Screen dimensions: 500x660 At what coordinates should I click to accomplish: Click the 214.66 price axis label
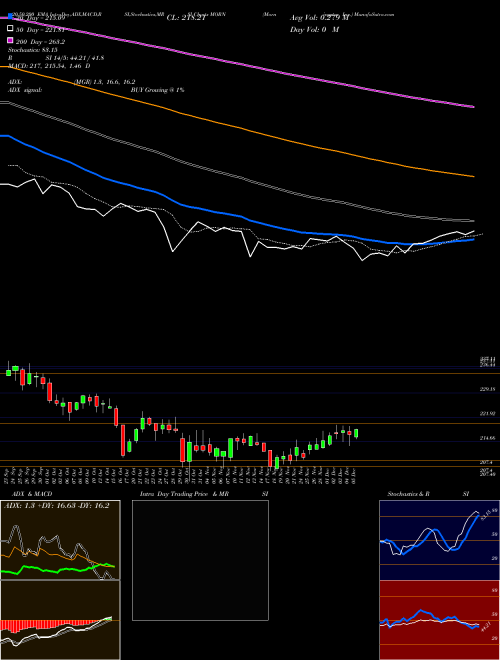(x=487, y=438)
